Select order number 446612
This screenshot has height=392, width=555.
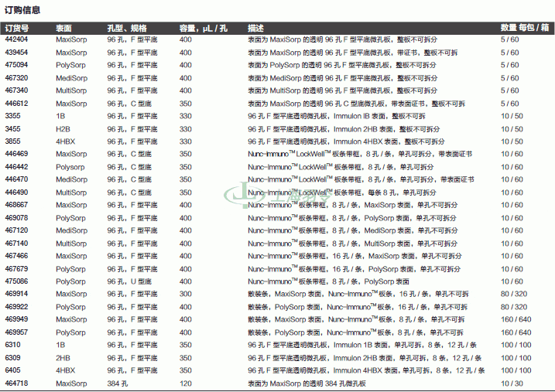(16, 104)
